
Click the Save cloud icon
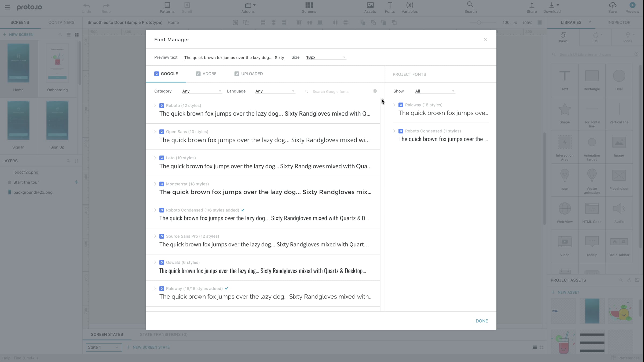click(x=612, y=5)
